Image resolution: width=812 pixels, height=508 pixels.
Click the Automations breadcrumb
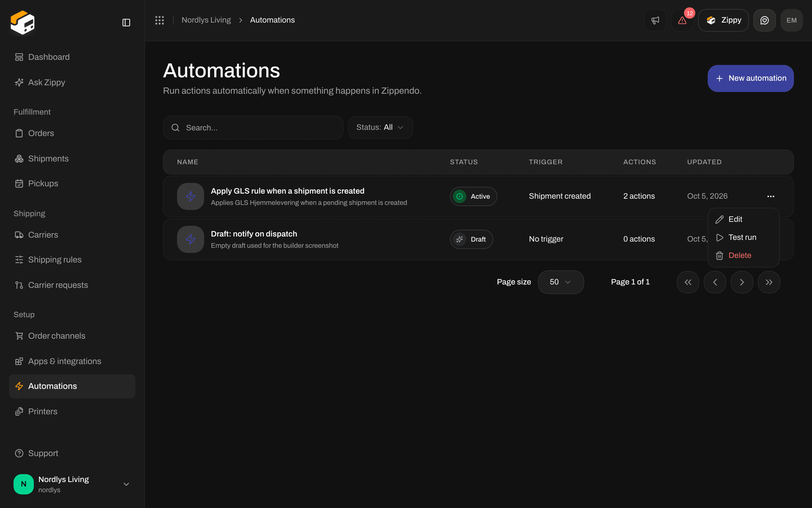272,20
